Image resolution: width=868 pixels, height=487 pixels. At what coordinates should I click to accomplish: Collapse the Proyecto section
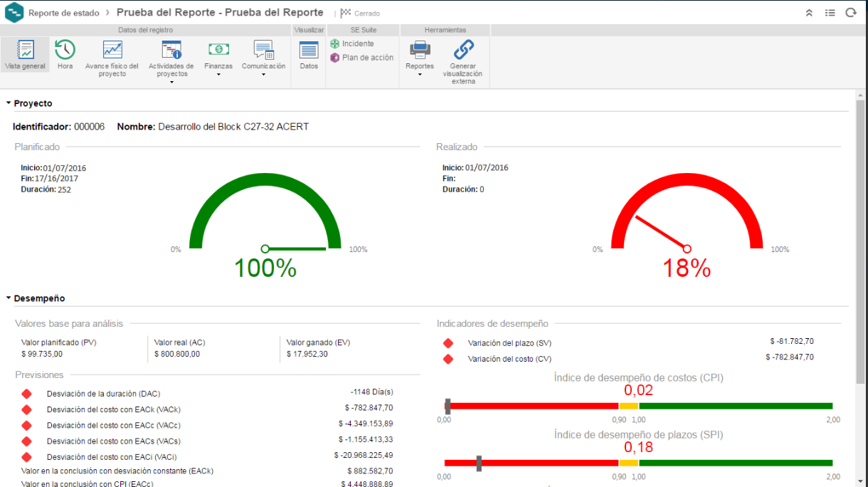click(x=9, y=103)
